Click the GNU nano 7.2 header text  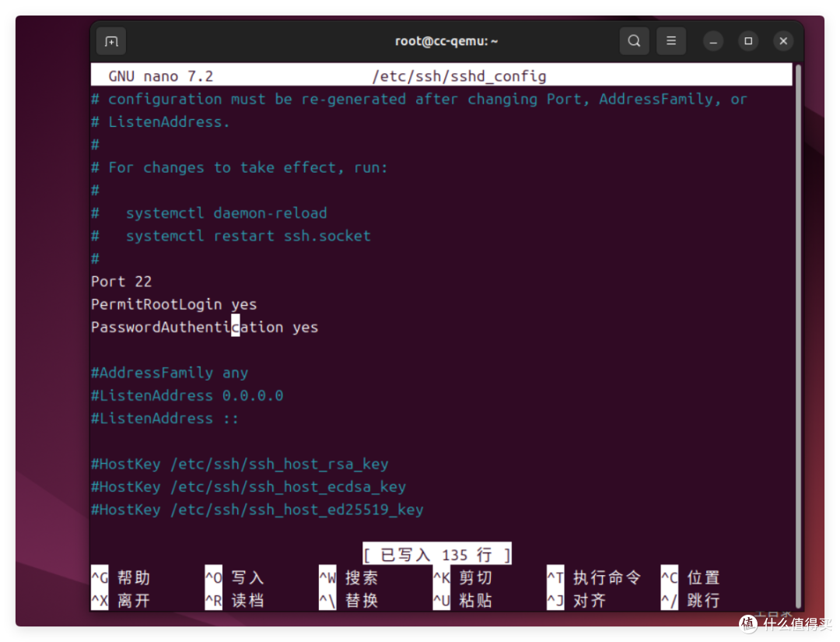click(161, 76)
